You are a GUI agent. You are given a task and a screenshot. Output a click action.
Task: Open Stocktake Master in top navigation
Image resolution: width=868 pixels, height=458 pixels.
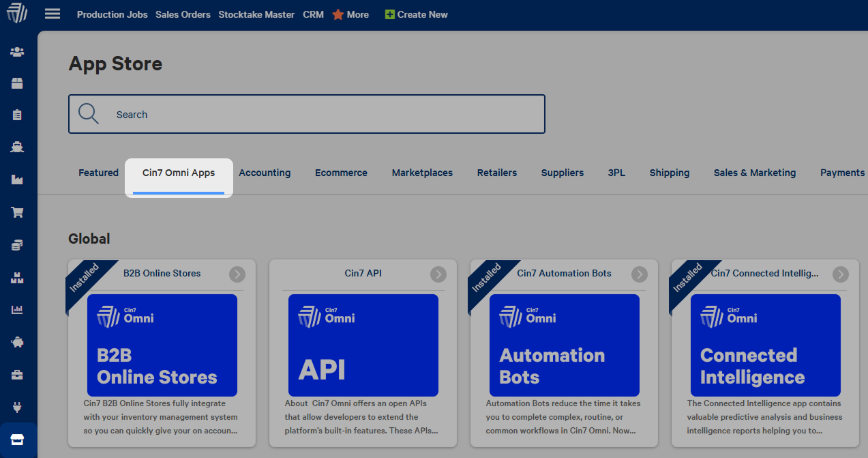coord(256,14)
